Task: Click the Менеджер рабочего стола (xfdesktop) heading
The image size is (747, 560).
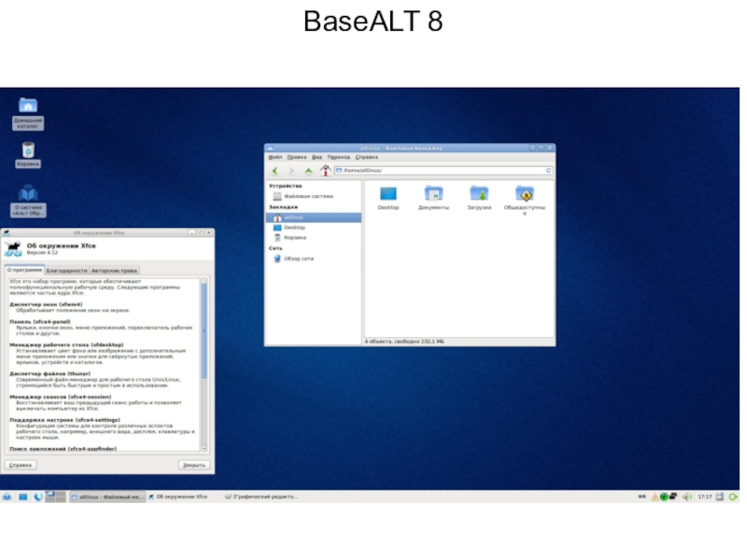Action: coord(66,344)
